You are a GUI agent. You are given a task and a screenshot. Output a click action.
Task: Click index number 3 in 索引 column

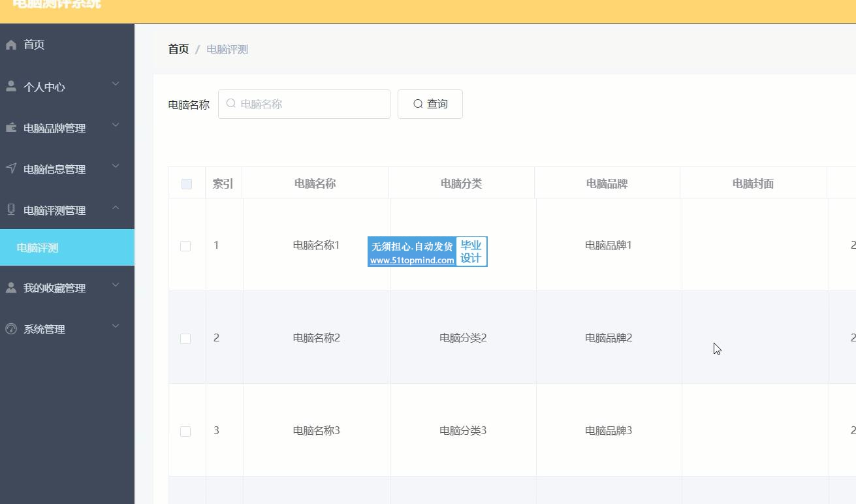click(x=217, y=431)
